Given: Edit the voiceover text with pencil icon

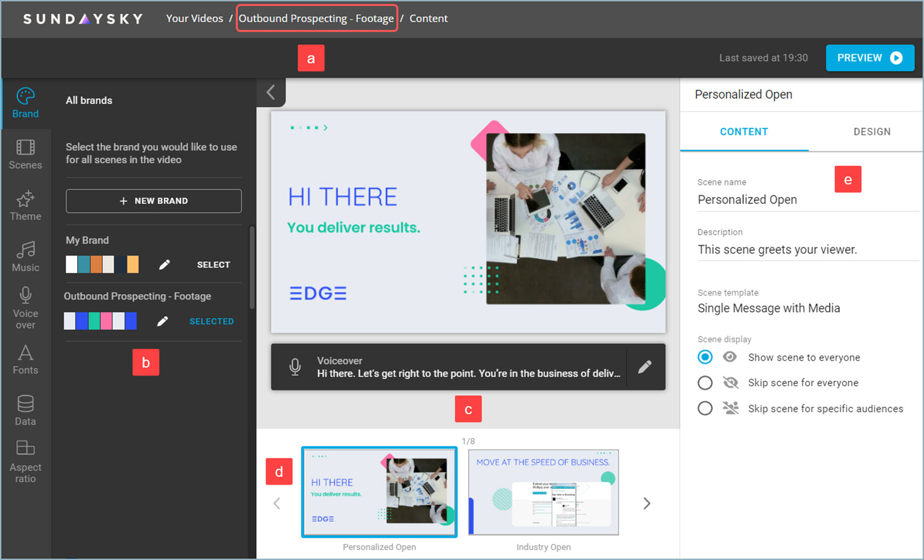Looking at the screenshot, I should 645,367.
